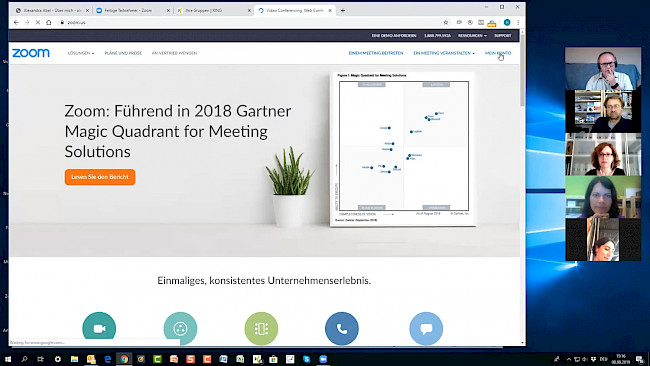The width and height of the screenshot is (650, 366).
Task: Expand the Lösungen dropdown menu
Action: point(81,53)
